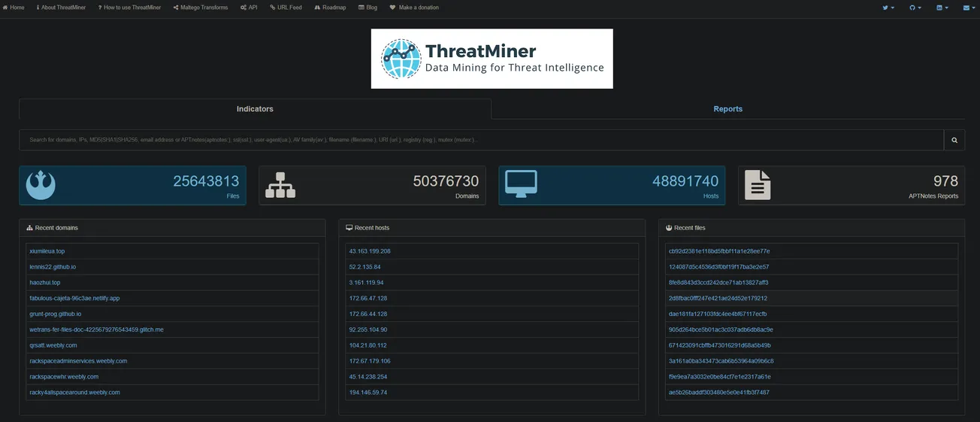Open file hash starting f9e9ea7a30
The width and height of the screenshot is (980, 422).
coord(719,377)
